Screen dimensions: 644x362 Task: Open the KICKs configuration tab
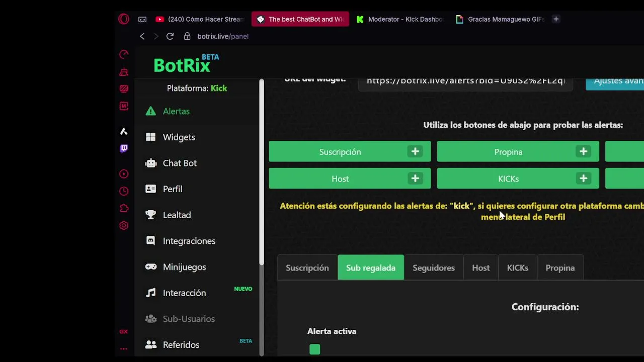coord(518,268)
